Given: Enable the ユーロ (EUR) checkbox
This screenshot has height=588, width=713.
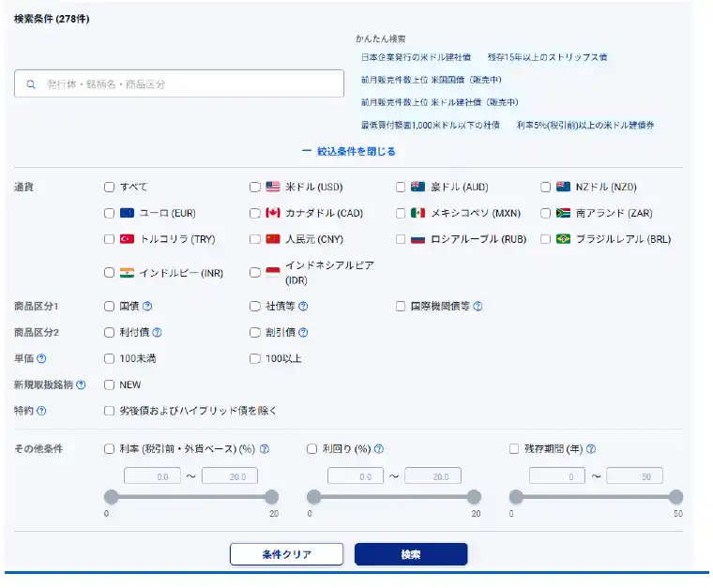Looking at the screenshot, I should tap(110, 213).
